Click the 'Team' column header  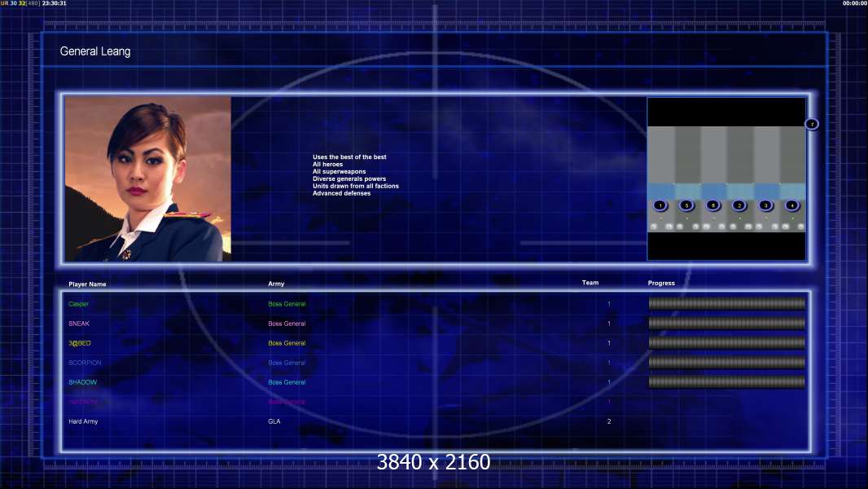[590, 283]
